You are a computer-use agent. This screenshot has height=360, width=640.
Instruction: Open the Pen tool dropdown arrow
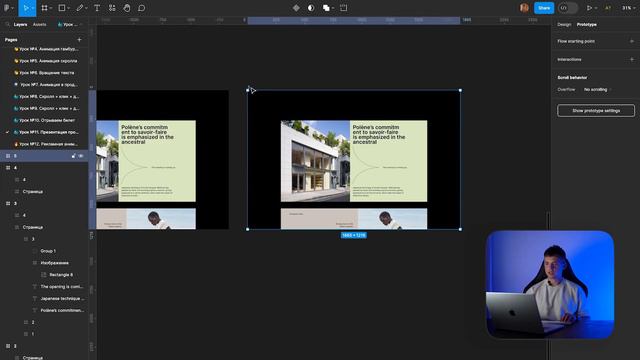pos(87,8)
